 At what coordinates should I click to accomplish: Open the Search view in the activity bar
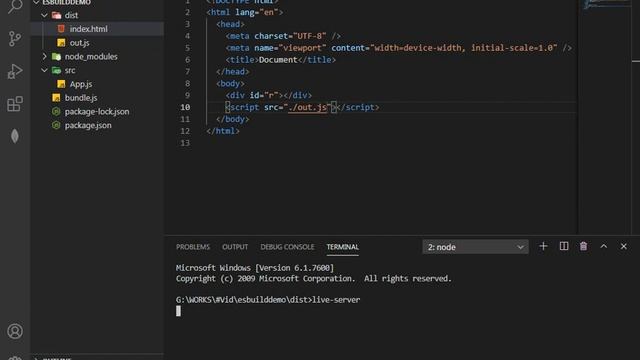(15, 6)
